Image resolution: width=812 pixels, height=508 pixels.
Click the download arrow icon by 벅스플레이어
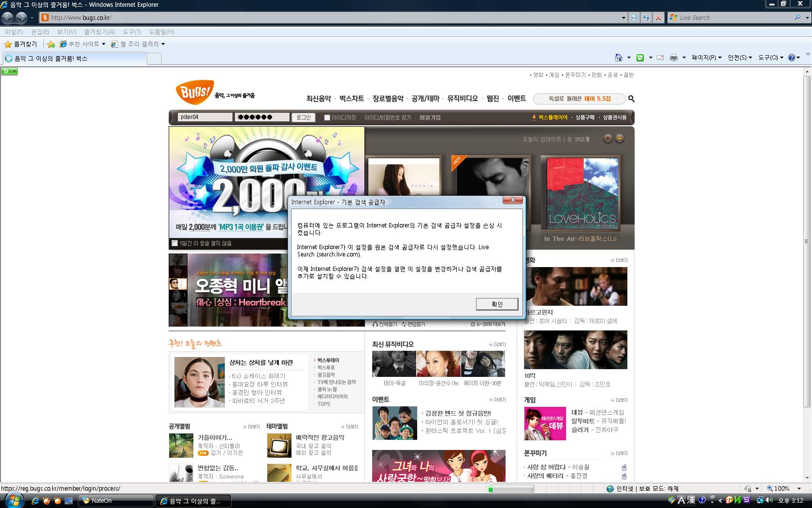click(534, 117)
